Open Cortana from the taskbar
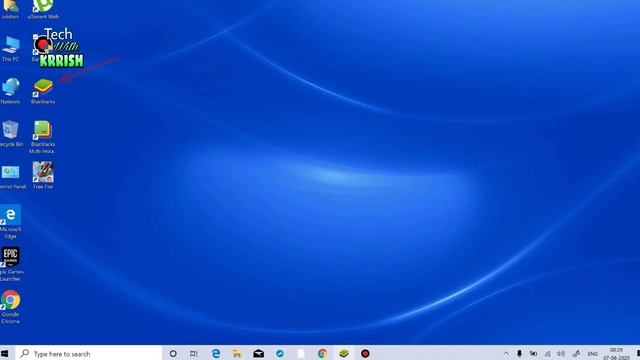 [173, 353]
